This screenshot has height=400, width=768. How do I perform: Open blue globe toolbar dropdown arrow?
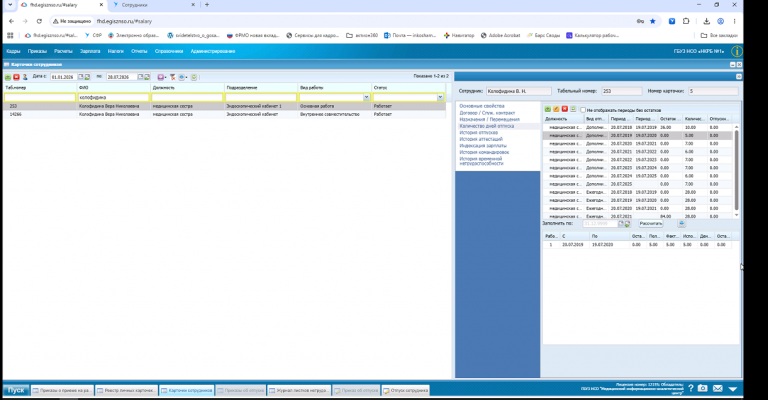[186, 77]
